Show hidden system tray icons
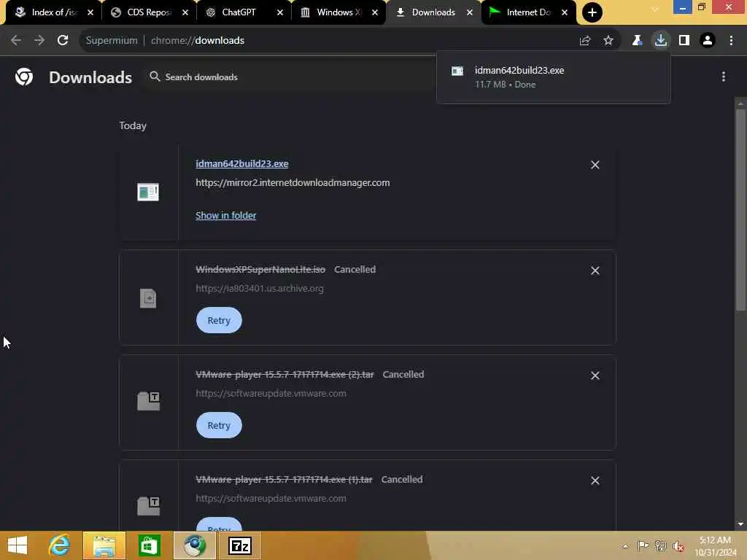747x560 pixels. (x=625, y=546)
